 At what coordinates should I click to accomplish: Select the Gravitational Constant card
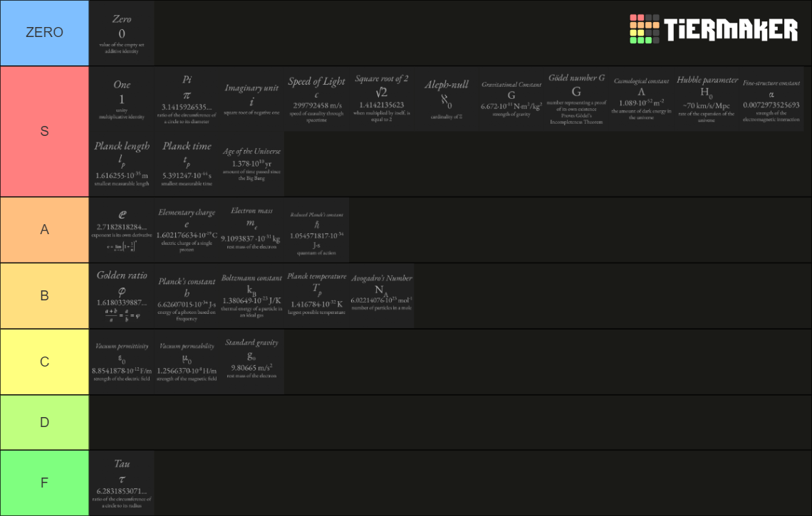(511, 99)
